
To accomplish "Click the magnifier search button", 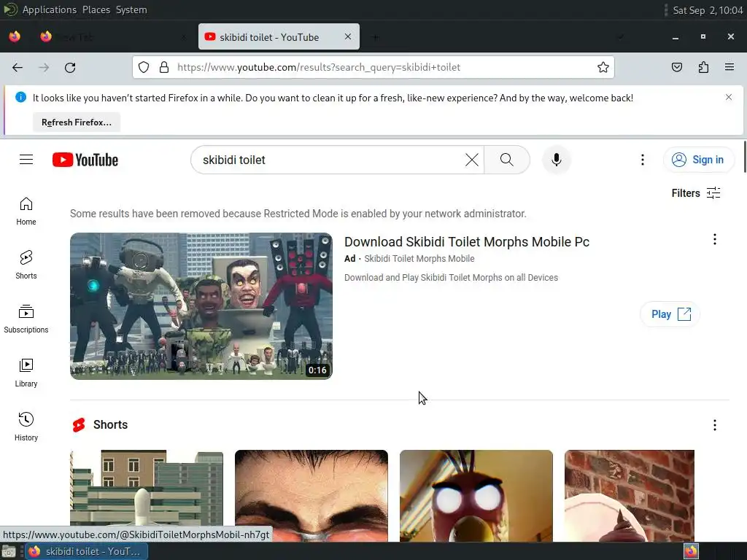I will 507,160.
